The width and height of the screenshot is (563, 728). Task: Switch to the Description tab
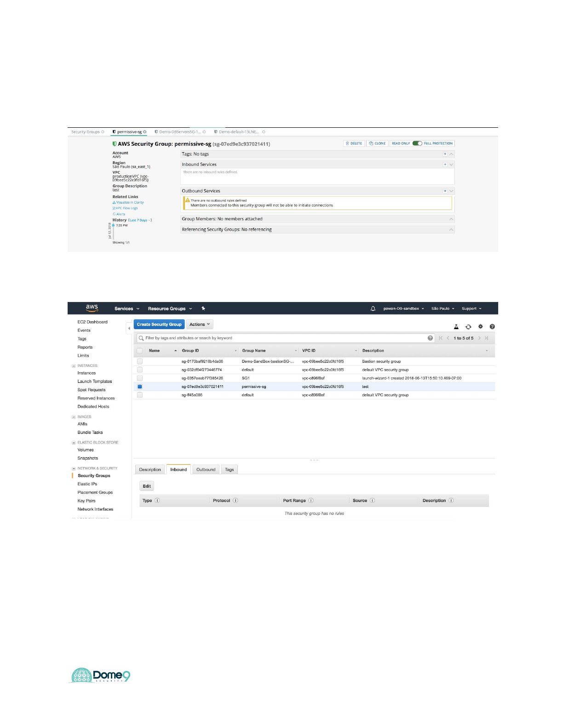[150, 470]
